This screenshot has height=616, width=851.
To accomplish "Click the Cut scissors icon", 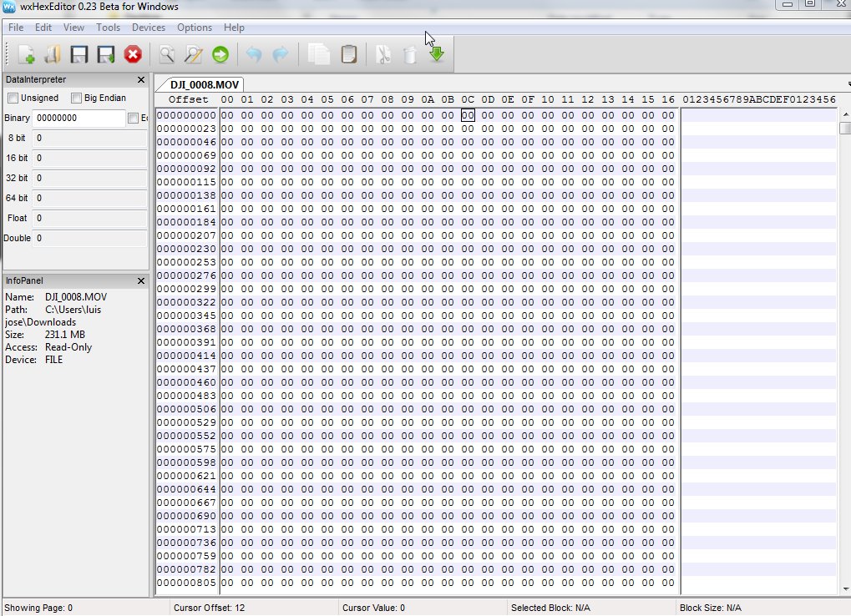I will pos(383,54).
